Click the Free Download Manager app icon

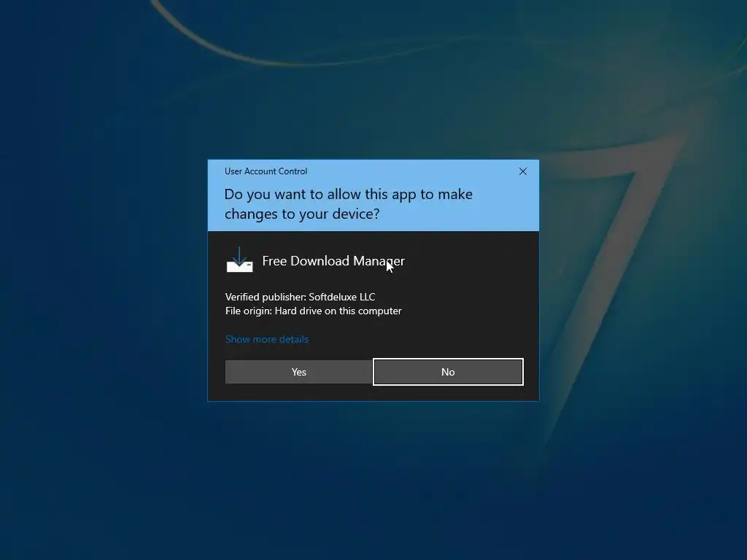[x=239, y=260]
